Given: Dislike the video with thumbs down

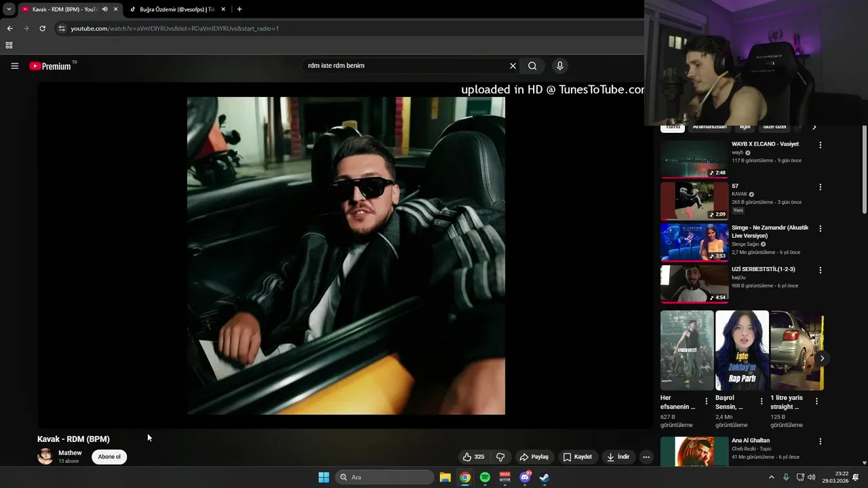Looking at the screenshot, I should pos(500,457).
